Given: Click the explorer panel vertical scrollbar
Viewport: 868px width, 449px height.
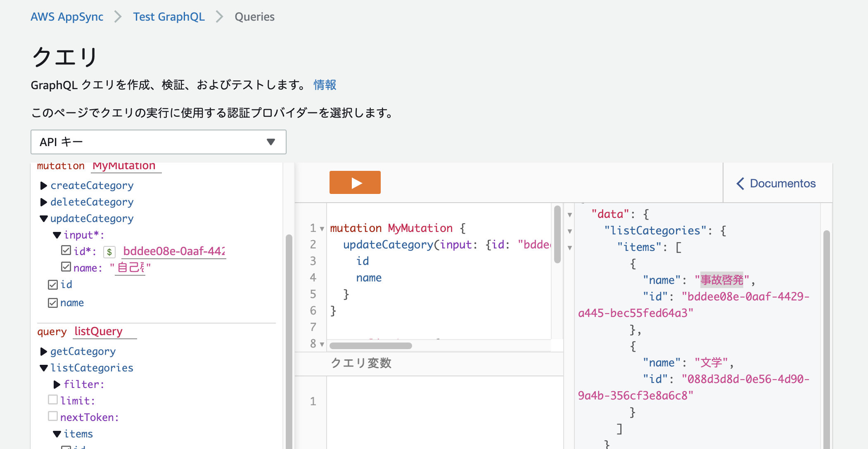Looking at the screenshot, I should pos(289,341).
